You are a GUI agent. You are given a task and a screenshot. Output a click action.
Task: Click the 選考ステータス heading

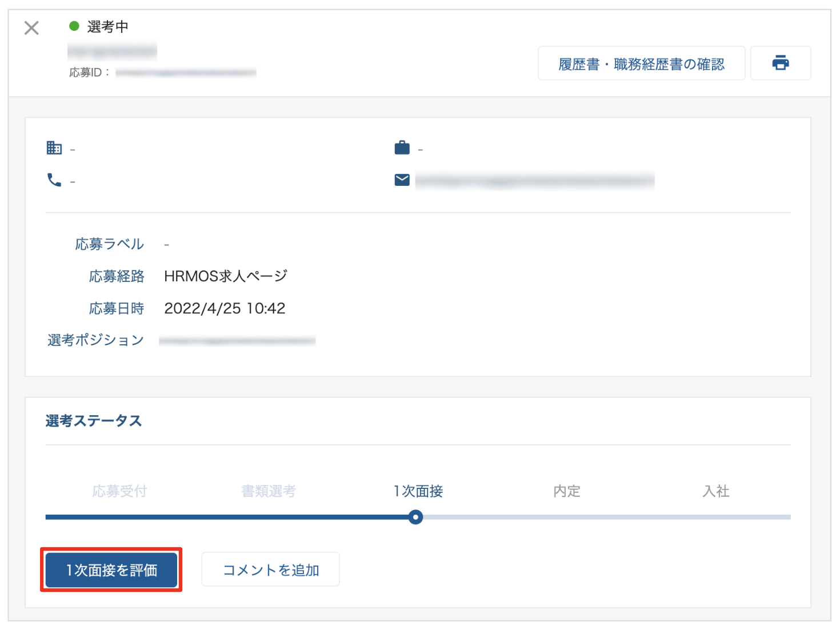(x=94, y=421)
